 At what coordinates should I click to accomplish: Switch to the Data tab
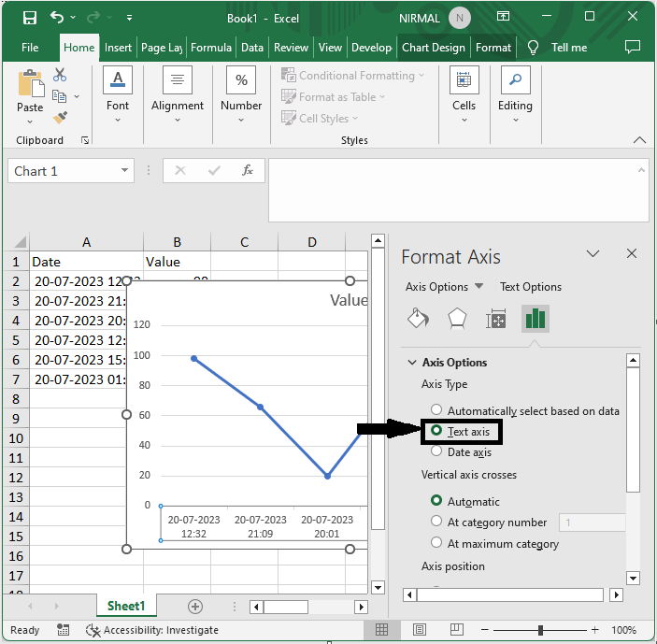coord(252,48)
